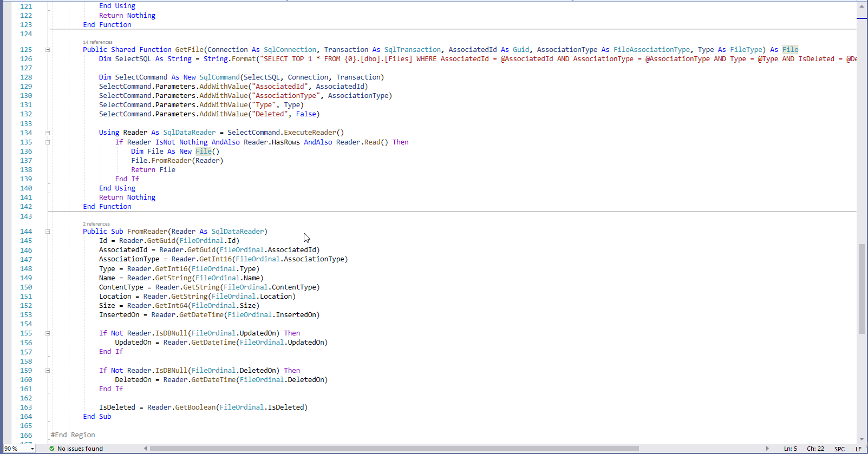The width and height of the screenshot is (868, 454).
Task: Open the 2 references CodeLens link
Action: (96, 224)
